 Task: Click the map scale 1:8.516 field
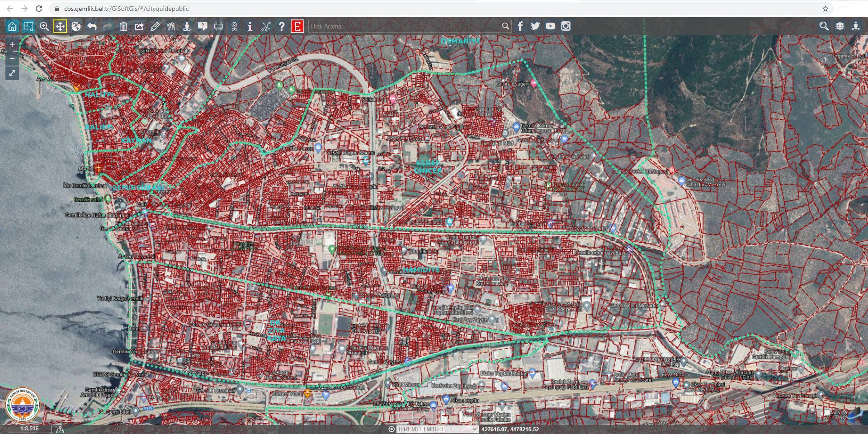click(29, 429)
